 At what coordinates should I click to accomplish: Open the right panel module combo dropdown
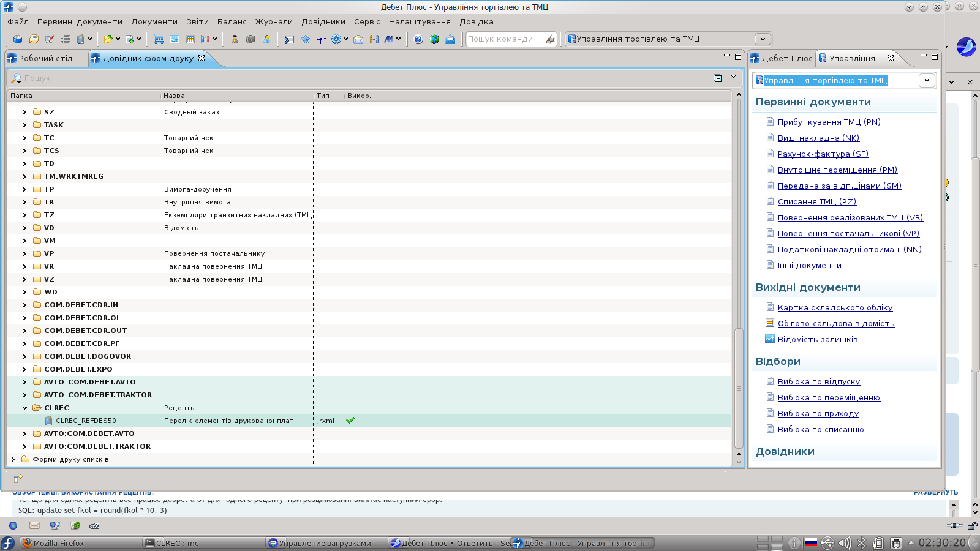tap(927, 80)
